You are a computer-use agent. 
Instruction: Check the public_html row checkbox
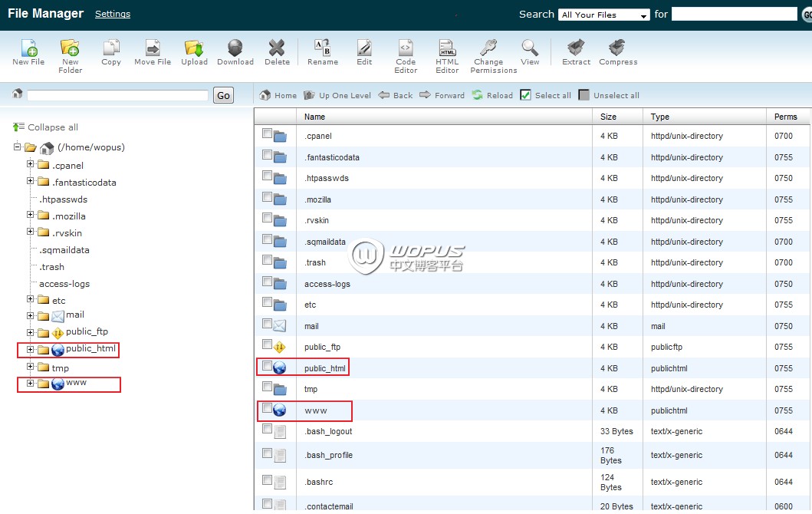click(x=267, y=366)
